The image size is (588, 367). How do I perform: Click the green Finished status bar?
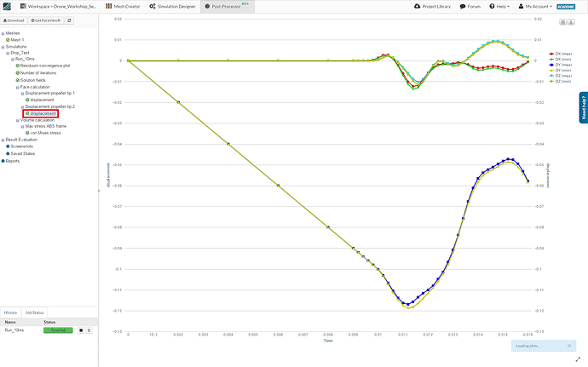pyautogui.click(x=58, y=330)
